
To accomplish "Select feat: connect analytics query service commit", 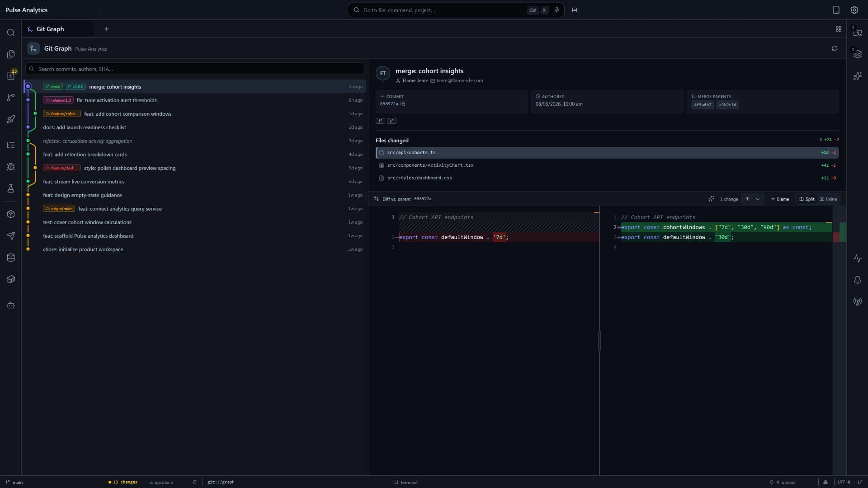I will coord(195,208).
